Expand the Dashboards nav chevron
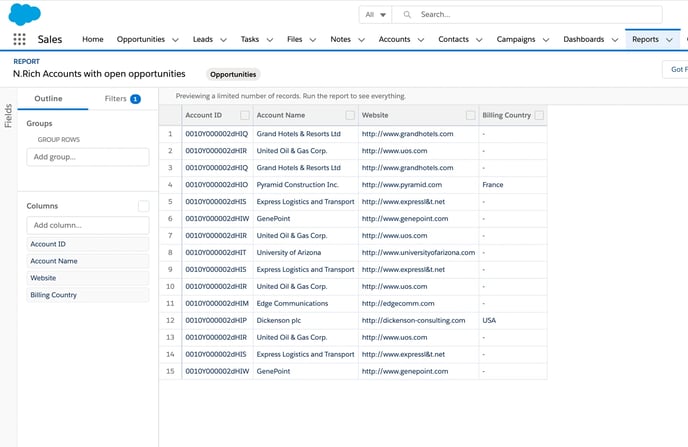Screen dimensions: 688x447 pyautogui.click(x=615, y=39)
